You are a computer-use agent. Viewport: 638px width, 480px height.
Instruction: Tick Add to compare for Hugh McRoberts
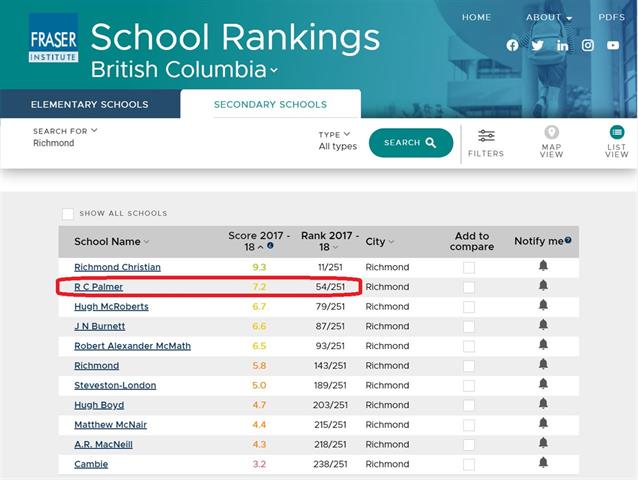click(469, 307)
